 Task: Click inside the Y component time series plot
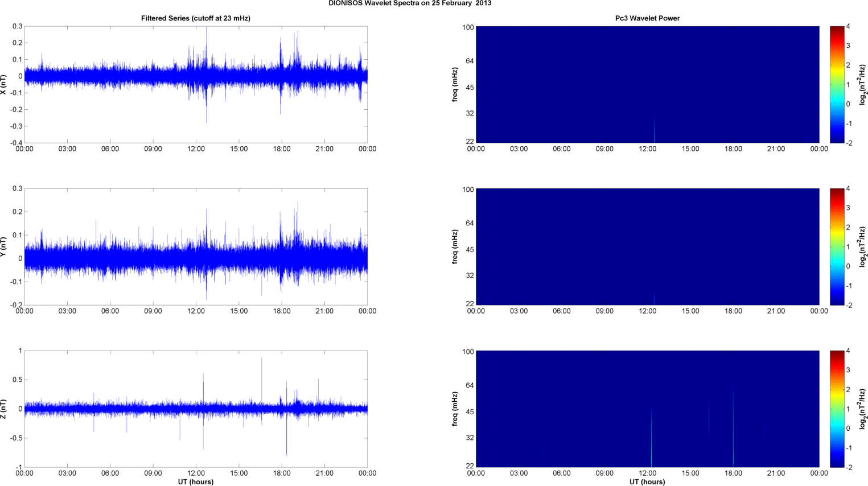point(196,246)
